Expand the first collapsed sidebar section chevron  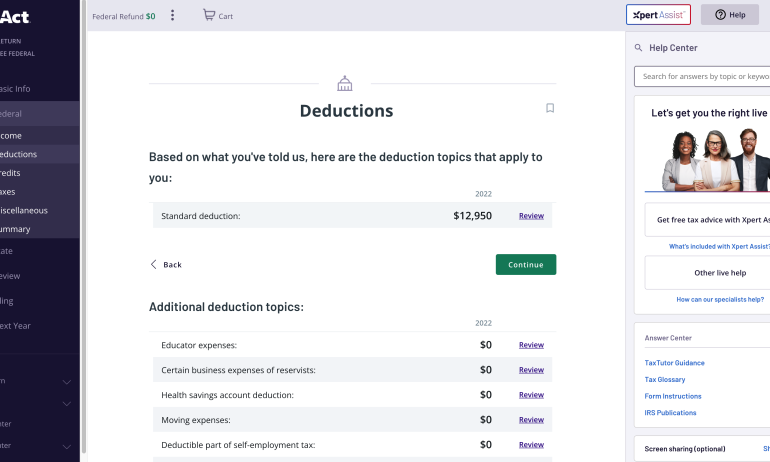coord(67,381)
